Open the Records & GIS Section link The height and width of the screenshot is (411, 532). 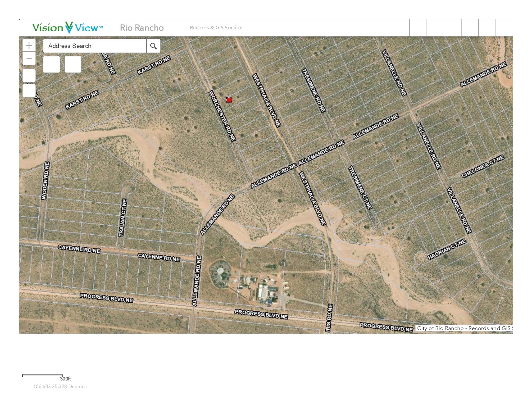216,28
